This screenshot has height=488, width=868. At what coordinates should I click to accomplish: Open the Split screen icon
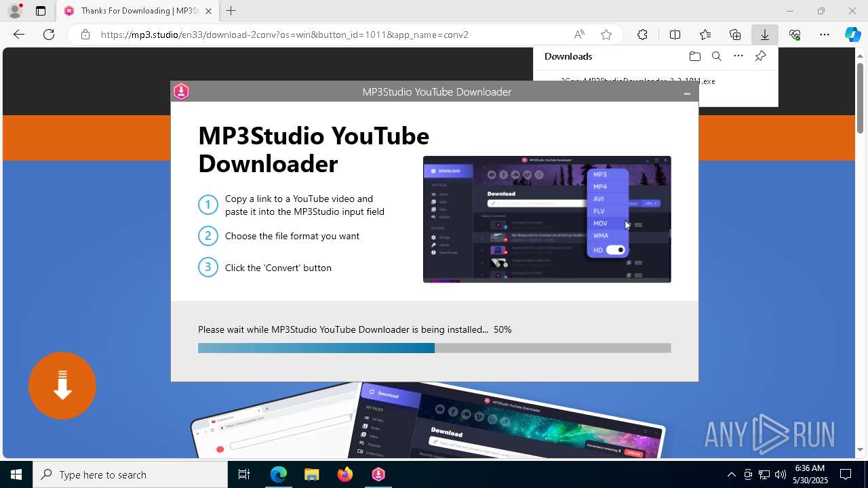pyautogui.click(x=675, y=35)
